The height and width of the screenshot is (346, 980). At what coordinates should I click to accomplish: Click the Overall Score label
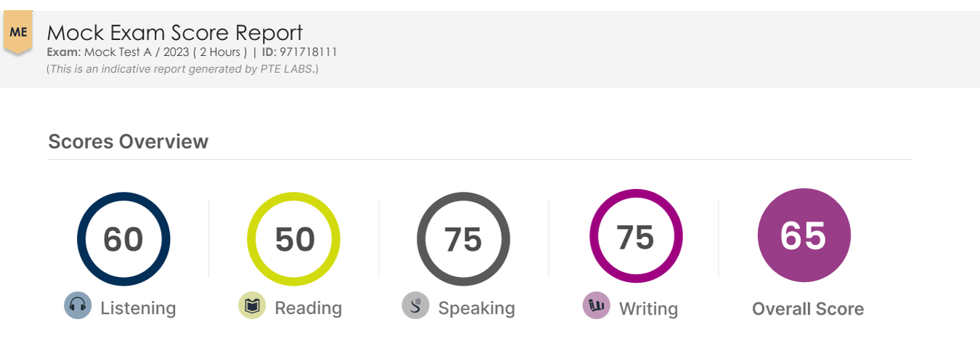point(808,309)
